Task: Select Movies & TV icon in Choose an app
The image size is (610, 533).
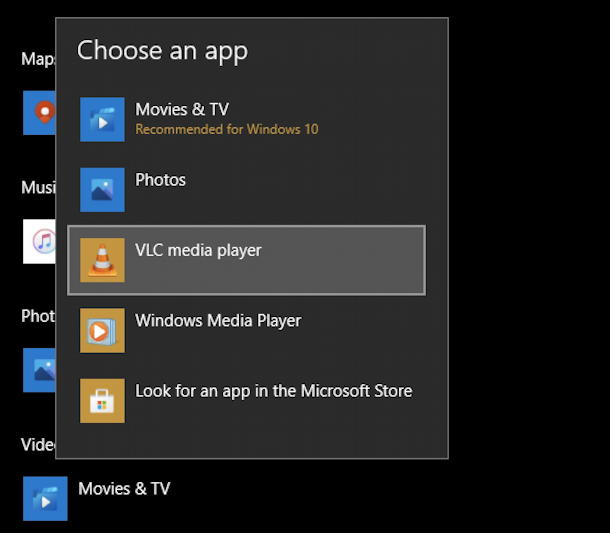Action: pos(102,119)
